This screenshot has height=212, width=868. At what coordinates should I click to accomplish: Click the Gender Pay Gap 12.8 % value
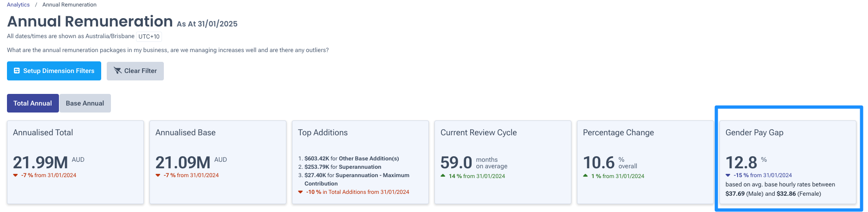coord(746,162)
